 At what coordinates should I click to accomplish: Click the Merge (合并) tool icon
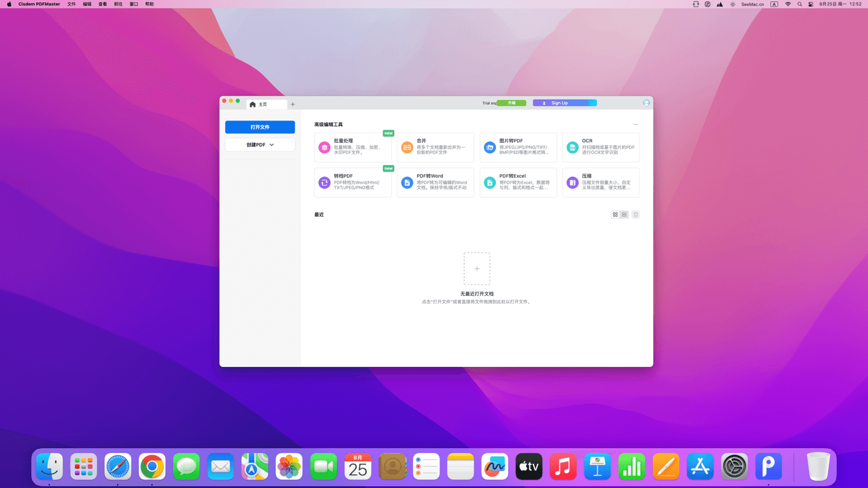(407, 148)
